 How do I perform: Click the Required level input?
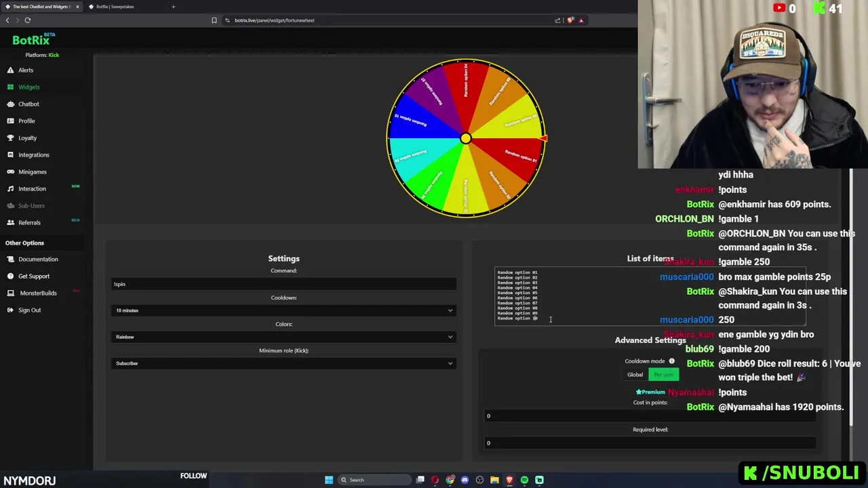650,443
